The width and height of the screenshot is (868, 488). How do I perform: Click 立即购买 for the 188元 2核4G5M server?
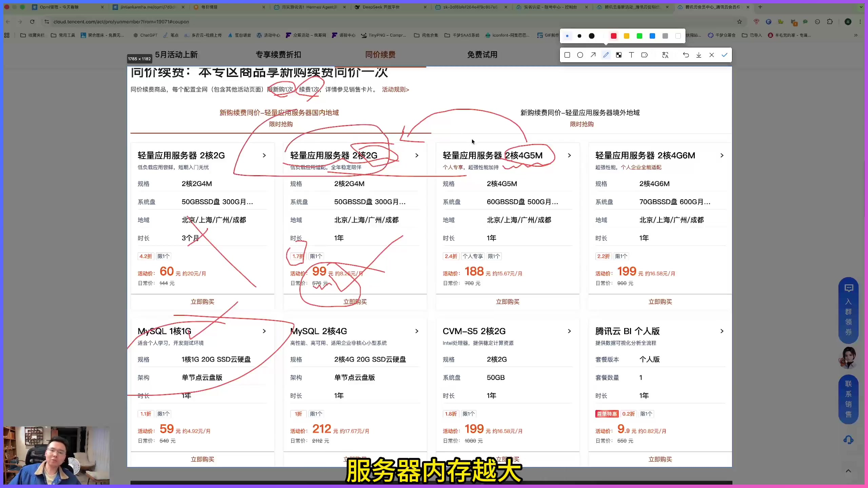(x=508, y=302)
